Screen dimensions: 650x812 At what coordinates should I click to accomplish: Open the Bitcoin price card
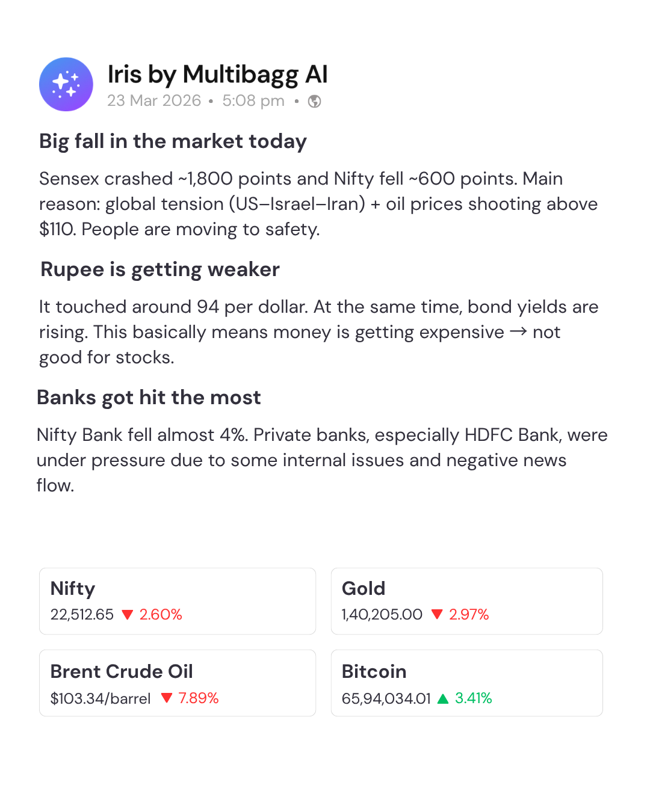(466, 683)
